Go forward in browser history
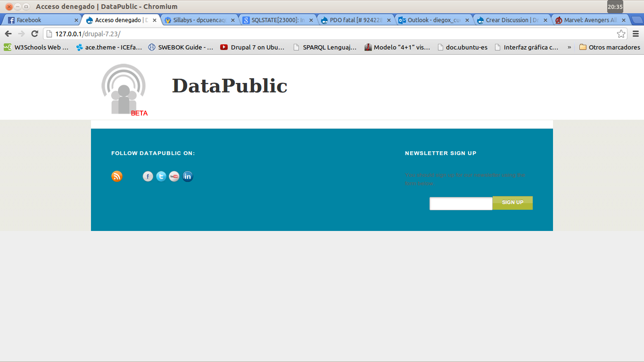 click(21, 33)
